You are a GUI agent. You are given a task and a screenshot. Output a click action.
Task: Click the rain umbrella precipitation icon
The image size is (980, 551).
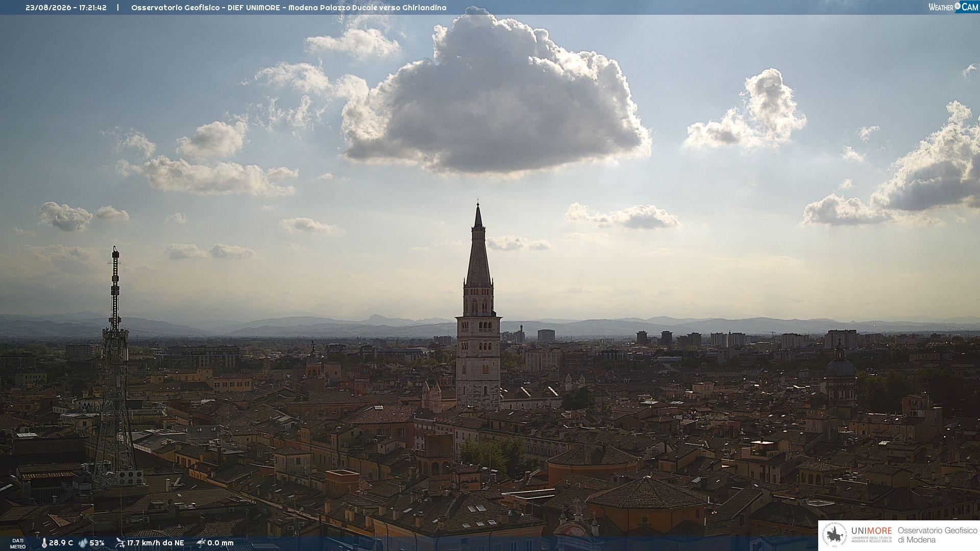tap(201, 543)
